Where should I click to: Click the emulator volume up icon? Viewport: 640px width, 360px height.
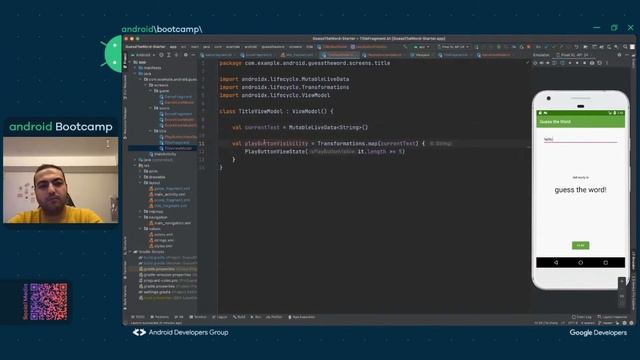pos(542,63)
